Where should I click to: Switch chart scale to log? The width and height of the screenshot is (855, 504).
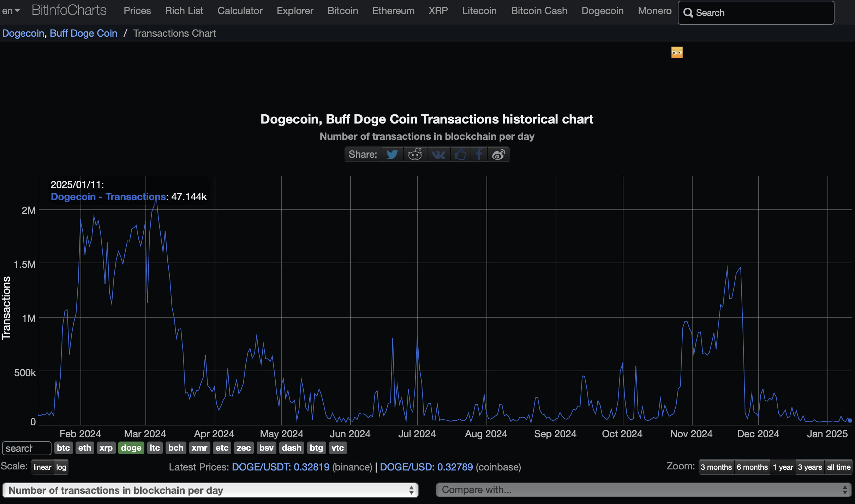pos(61,467)
